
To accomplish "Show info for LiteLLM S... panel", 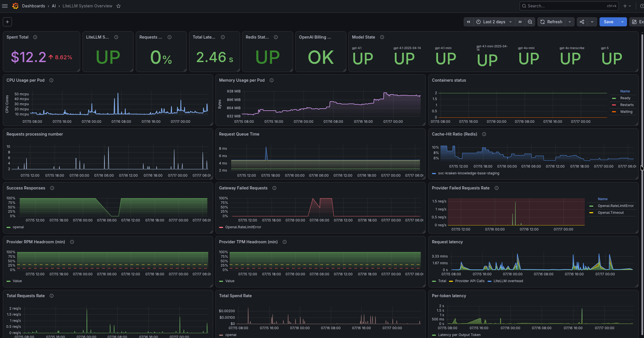I will (116, 37).
